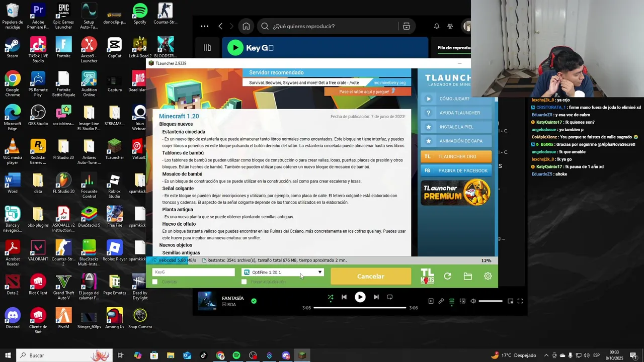The width and height of the screenshot is (644, 362).
Task: Open PAGINA DE FACEBOOK button
Action: pyautogui.click(x=456, y=170)
